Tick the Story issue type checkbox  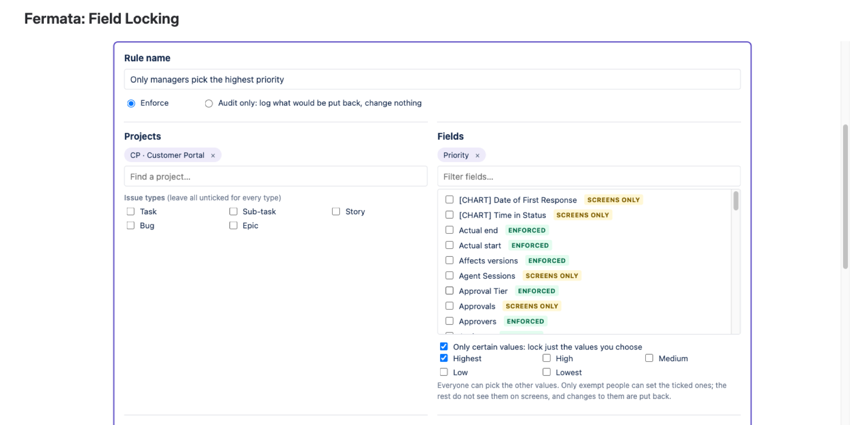tap(336, 212)
